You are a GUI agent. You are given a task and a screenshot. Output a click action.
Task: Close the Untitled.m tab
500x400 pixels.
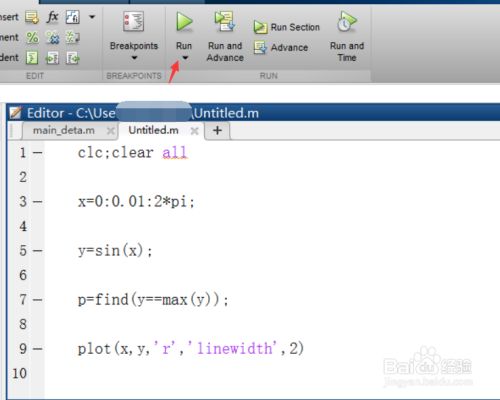click(194, 131)
